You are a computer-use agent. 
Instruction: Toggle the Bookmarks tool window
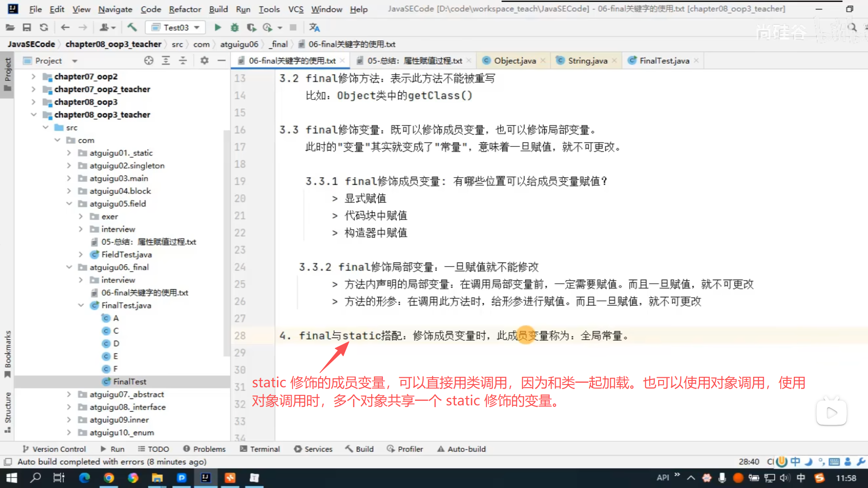point(8,355)
